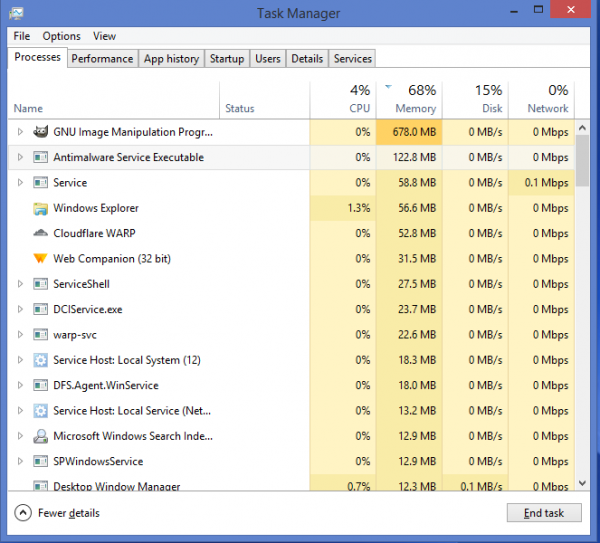Expand the ServiceShell process group
Screen dimensions: 600x543
coord(20,284)
